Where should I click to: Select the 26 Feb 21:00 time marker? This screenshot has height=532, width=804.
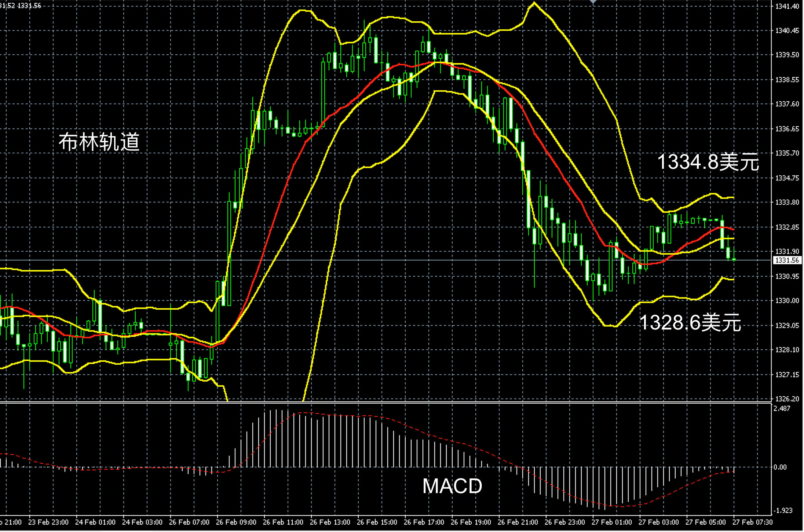(x=518, y=522)
